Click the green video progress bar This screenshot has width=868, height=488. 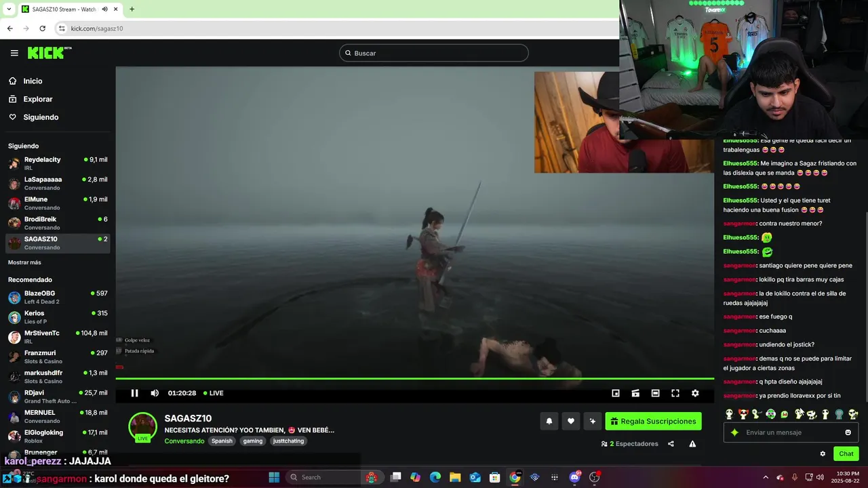(414, 378)
